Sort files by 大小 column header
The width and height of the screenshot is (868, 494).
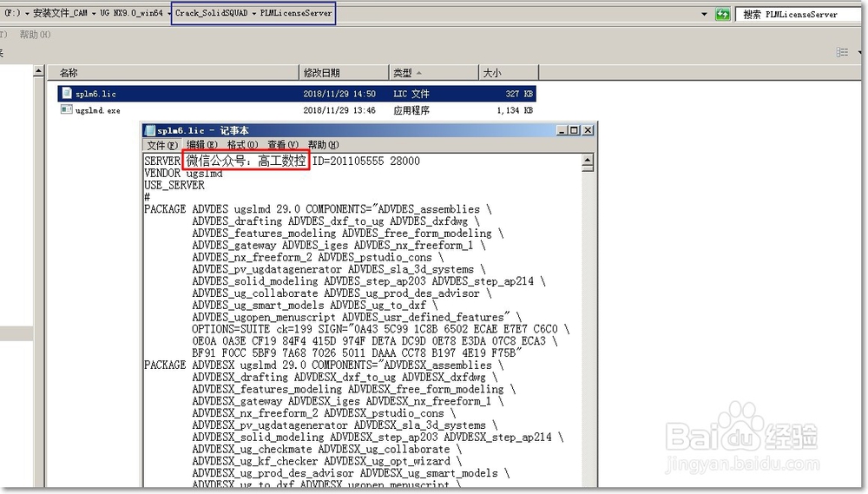(x=509, y=73)
